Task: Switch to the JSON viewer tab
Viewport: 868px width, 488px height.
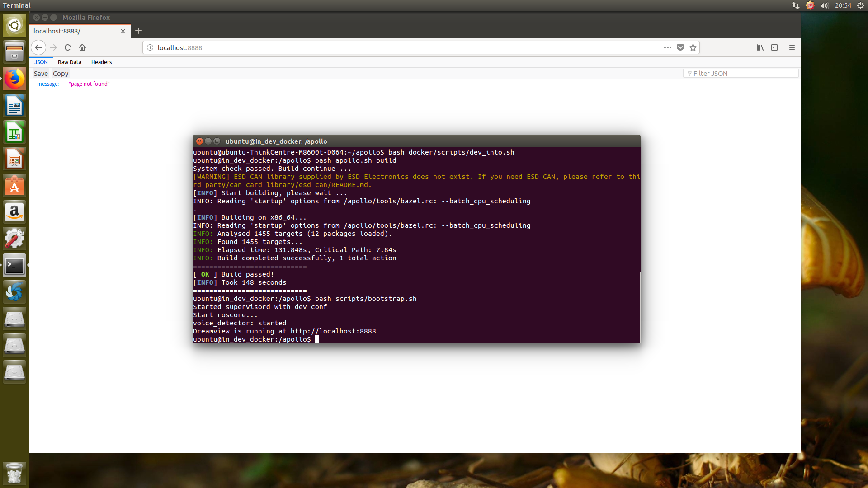Action: (x=41, y=62)
